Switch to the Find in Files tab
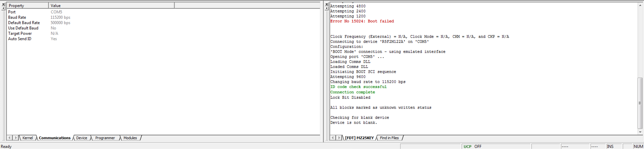644x149 pixels. [389, 138]
